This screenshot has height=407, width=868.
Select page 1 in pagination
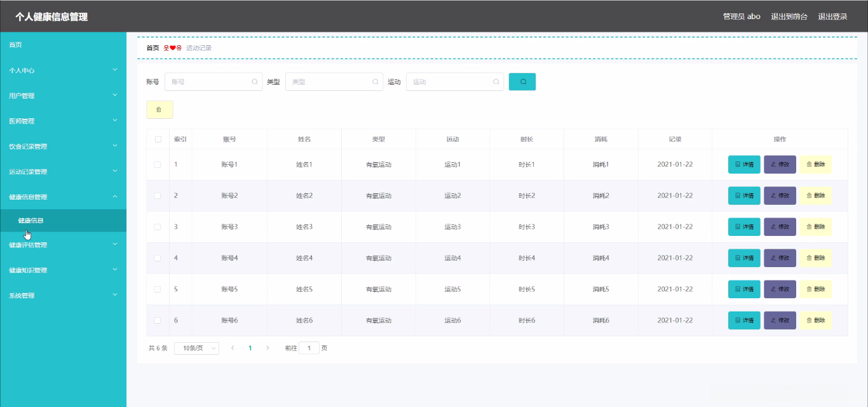pos(250,348)
